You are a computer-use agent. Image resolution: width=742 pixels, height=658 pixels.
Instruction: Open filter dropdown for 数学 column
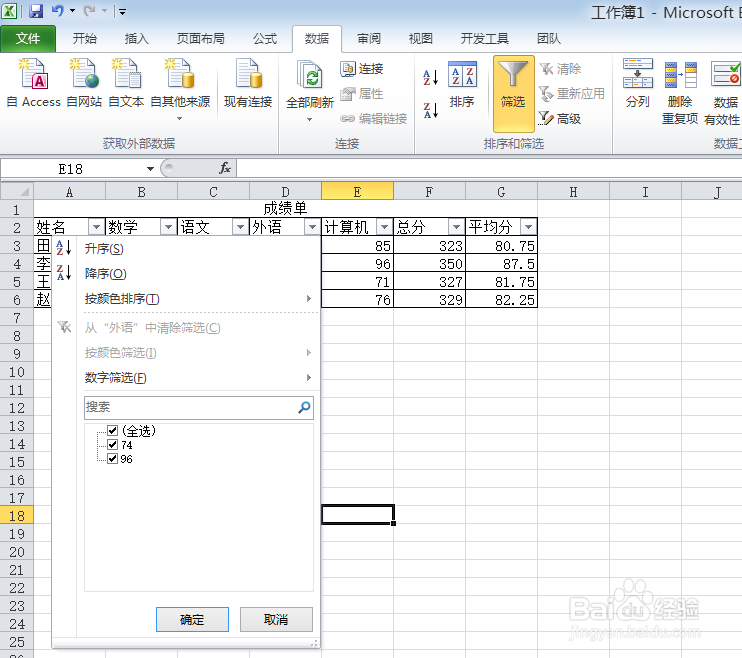[168, 227]
